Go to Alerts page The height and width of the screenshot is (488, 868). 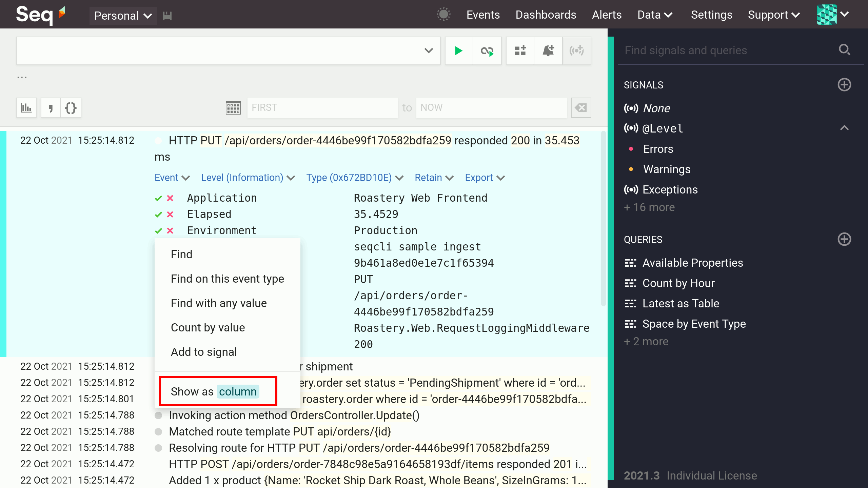pyautogui.click(x=607, y=15)
